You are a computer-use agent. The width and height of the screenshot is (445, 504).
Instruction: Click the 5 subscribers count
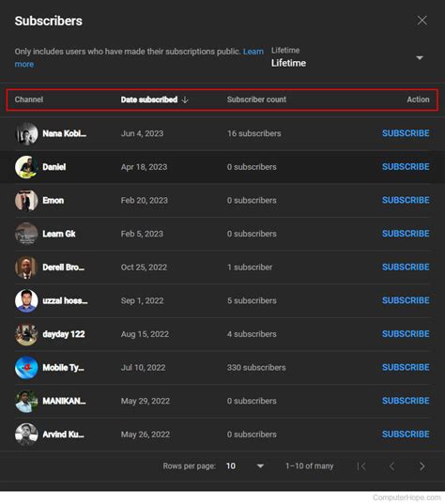(x=252, y=300)
